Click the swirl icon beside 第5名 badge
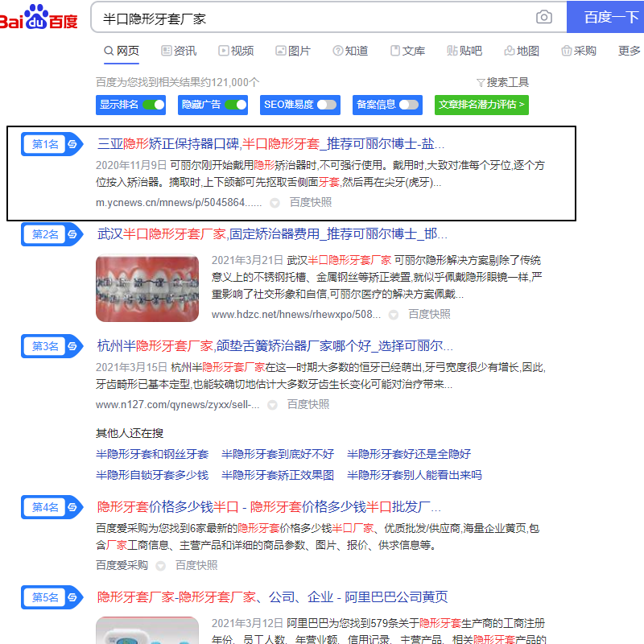This screenshot has height=644, width=644. tap(72, 597)
